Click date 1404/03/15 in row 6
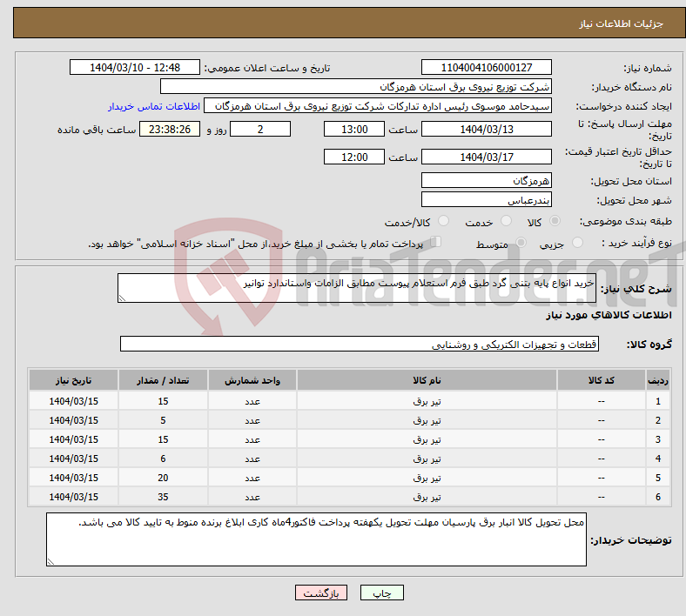686x616 pixels. pyautogui.click(x=73, y=497)
